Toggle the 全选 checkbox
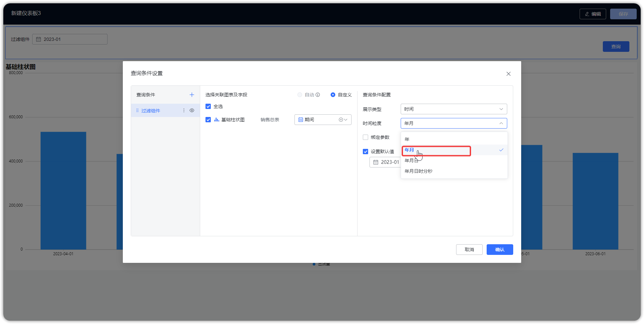Viewport: 644px width, 324px height. click(x=208, y=106)
